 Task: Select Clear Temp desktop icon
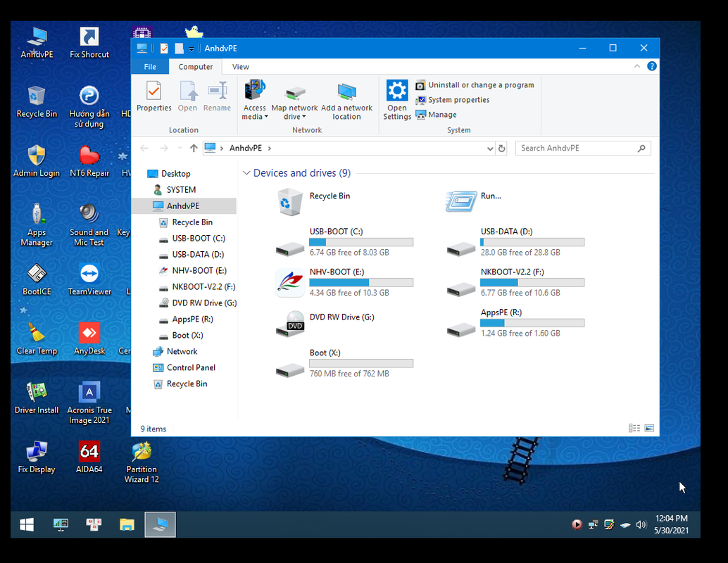(37, 339)
